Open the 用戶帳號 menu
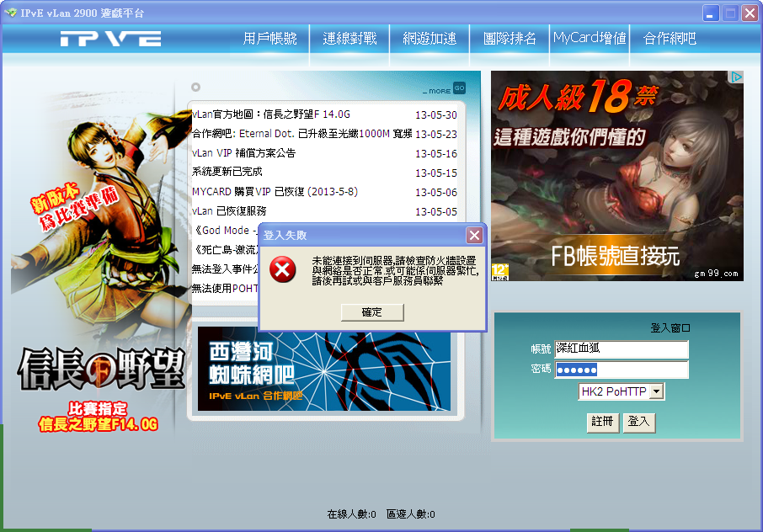 point(270,38)
